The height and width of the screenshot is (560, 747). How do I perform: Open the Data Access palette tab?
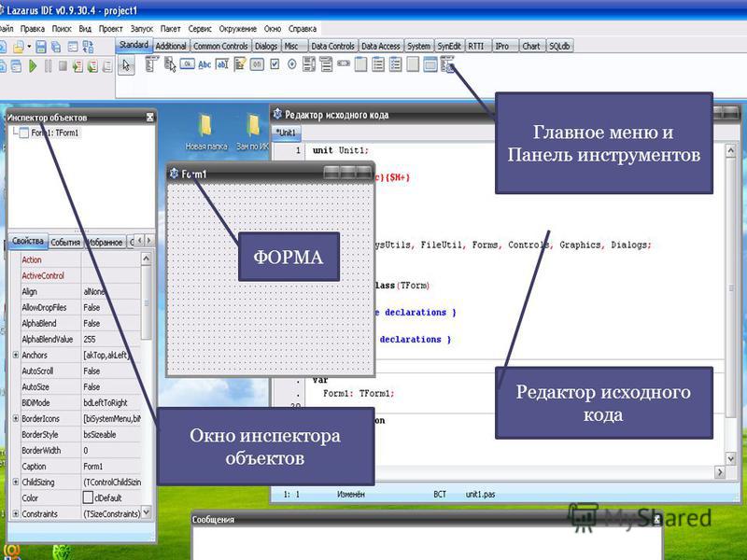(x=380, y=46)
